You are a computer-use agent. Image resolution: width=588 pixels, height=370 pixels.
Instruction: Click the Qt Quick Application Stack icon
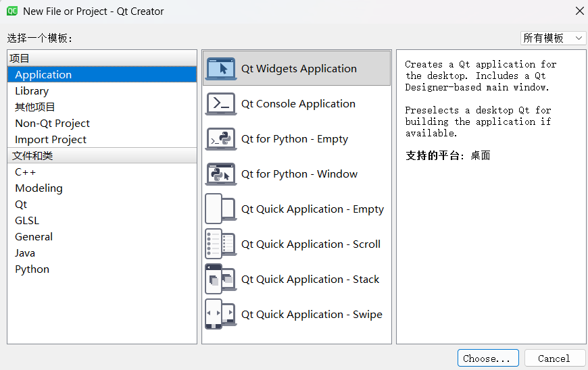220,280
